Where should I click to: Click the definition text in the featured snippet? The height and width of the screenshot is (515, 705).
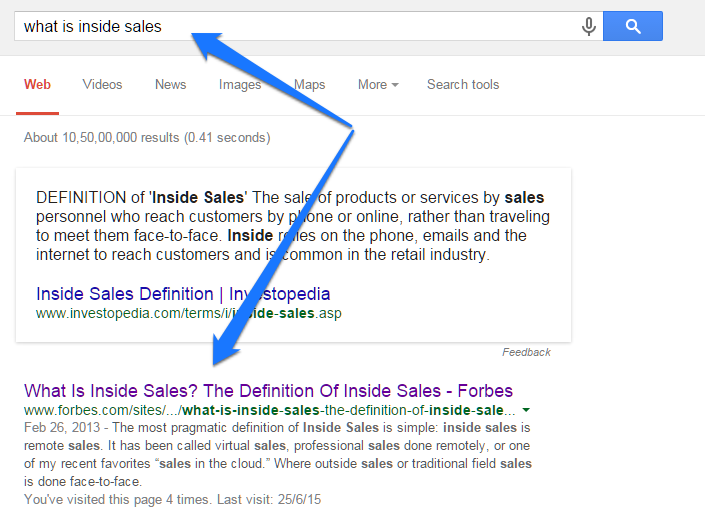293,226
